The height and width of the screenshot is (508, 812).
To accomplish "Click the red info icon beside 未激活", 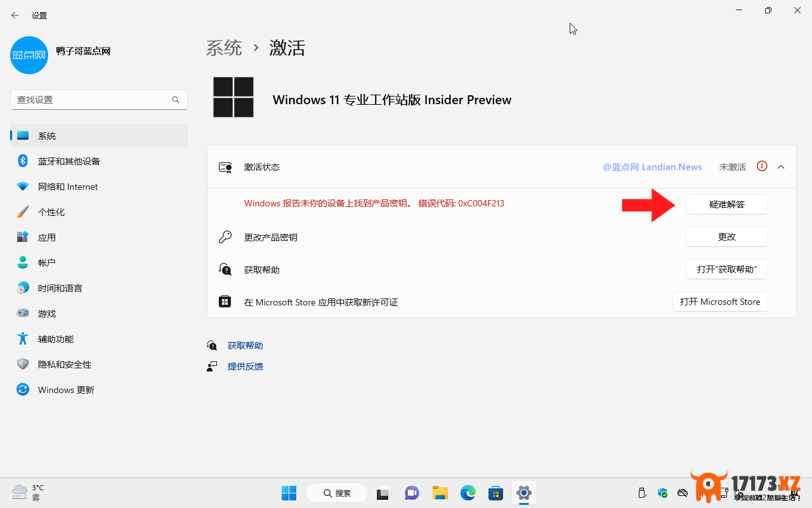I will [x=762, y=166].
